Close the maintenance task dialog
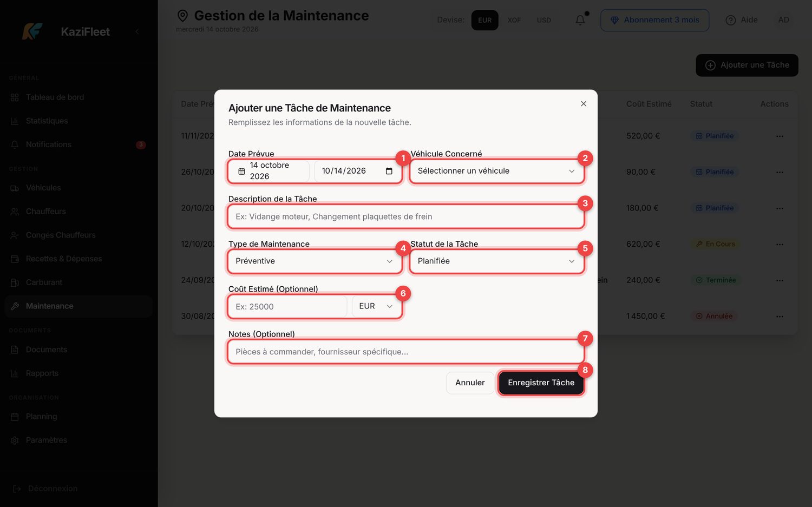The width and height of the screenshot is (812, 507). (584, 104)
